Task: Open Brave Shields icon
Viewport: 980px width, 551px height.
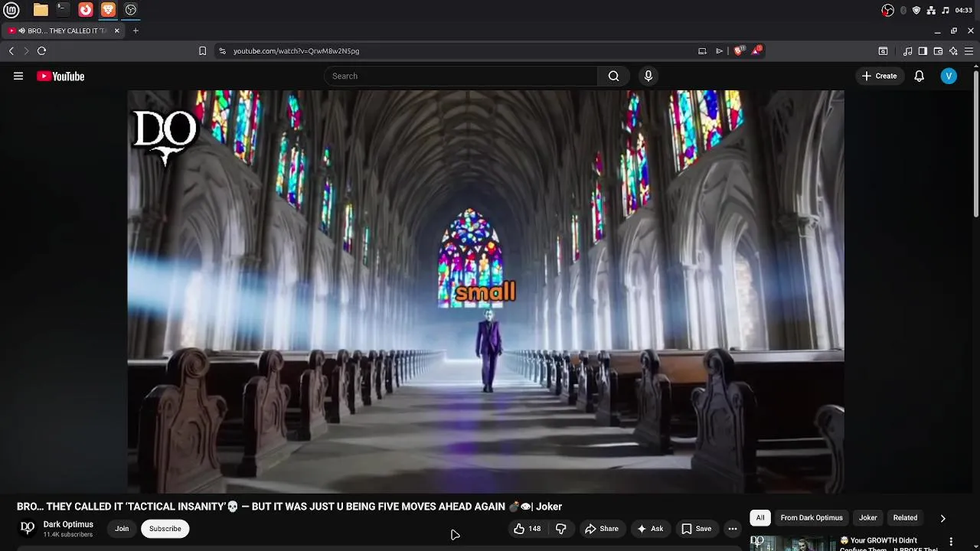Action: [739, 51]
